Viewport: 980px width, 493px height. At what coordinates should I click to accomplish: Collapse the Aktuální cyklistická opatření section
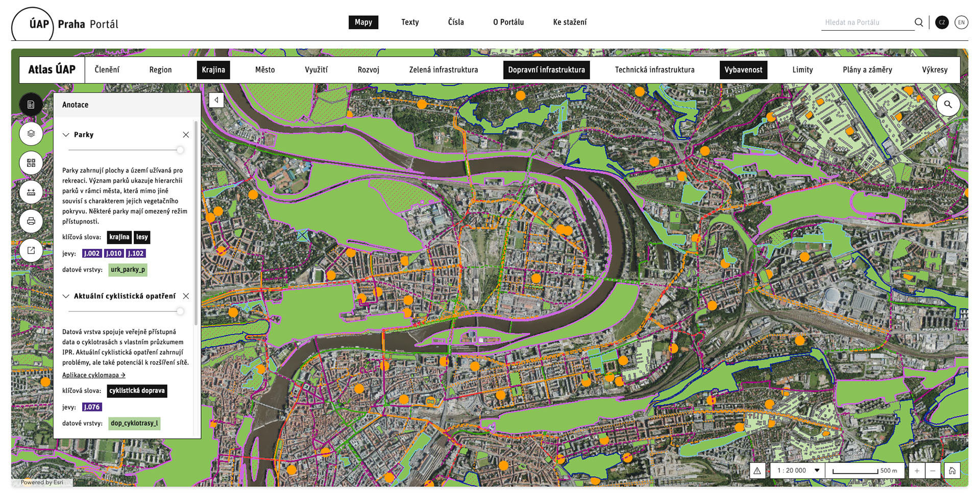[x=66, y=296]
